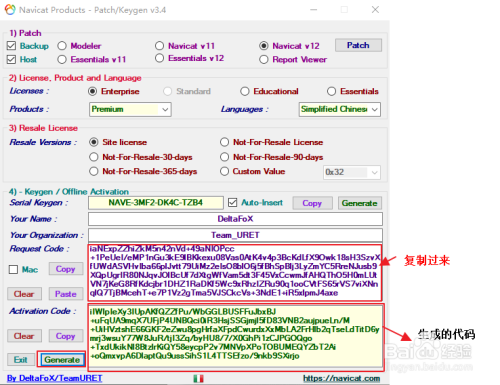Viewport: 500px width, 385px height.
Task: Choose Not-For-Resale-30-days option
Action: (x=94, y=157)
